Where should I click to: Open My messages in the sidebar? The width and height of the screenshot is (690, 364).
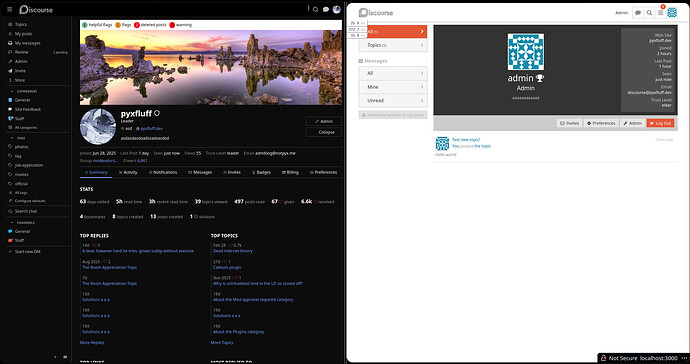click(27, 43)
